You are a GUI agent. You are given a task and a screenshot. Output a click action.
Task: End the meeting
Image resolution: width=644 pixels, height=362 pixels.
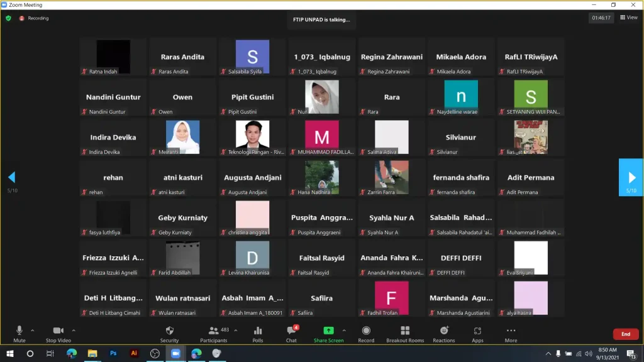click(626, 334)
